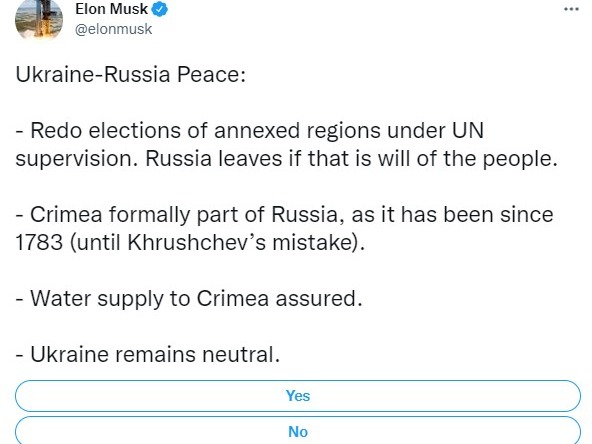Click the words 'will of the people'
Screen dimensions: 592x444
[467, 158]
